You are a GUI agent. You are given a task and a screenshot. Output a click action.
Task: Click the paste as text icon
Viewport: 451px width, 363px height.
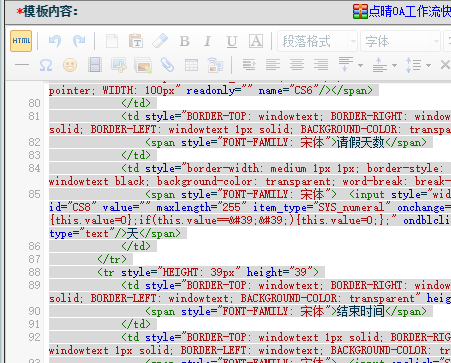tap(136, 41)
